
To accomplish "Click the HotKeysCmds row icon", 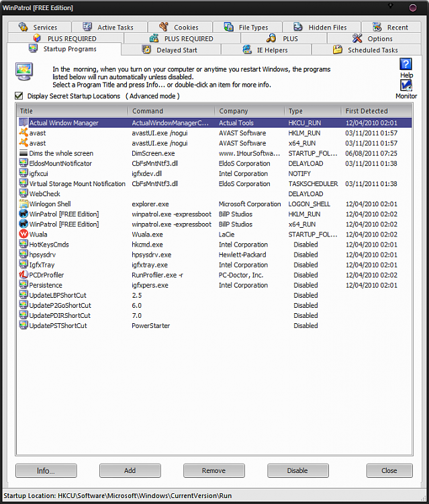I will point(23,245).
